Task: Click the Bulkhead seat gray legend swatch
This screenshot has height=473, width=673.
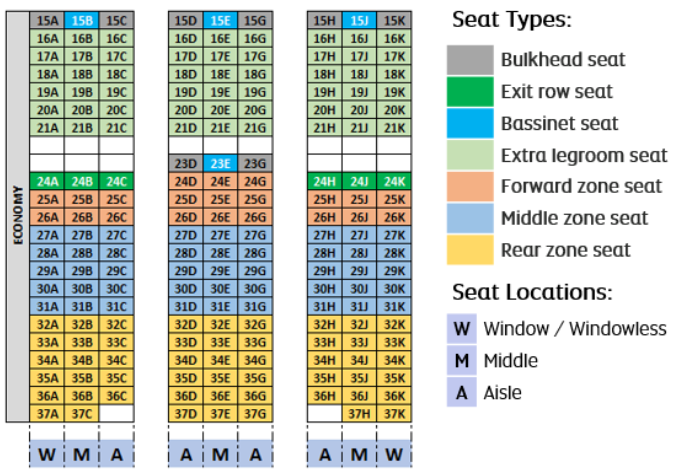Action: [468, 60]
